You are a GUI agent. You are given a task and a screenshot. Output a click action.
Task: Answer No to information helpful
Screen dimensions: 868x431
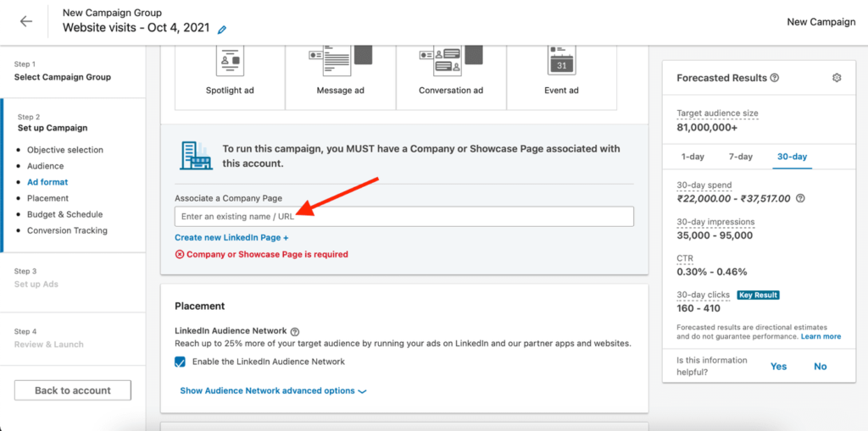pyautogui.click(x=820, y=367)
